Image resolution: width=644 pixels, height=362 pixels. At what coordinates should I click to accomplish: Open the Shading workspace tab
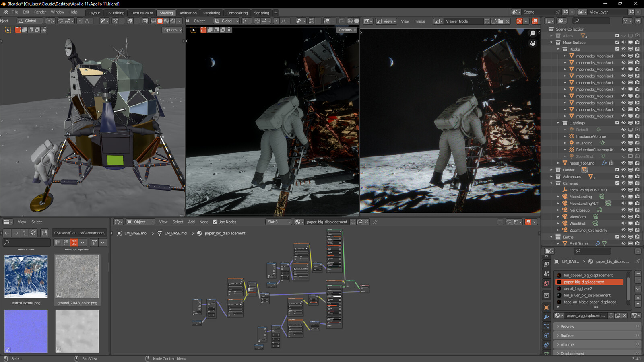(x=166, y=13)
